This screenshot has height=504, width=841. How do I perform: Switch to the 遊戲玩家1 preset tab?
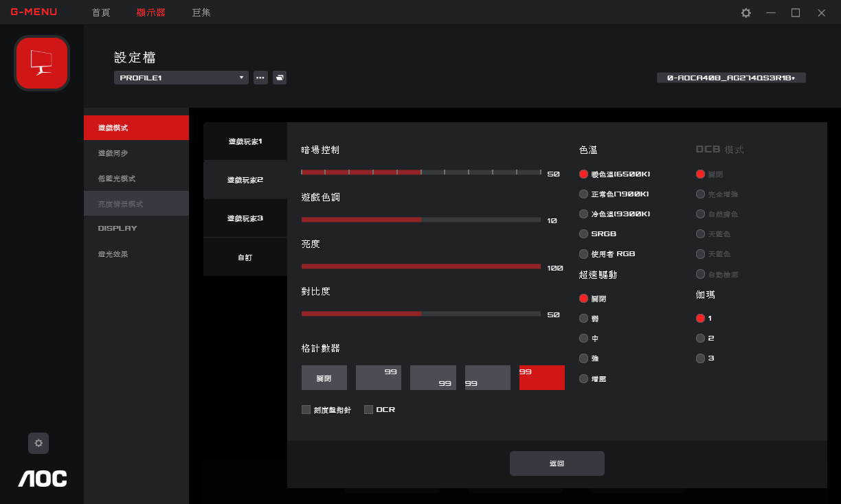pyautogui.click(x=245, y=141)
